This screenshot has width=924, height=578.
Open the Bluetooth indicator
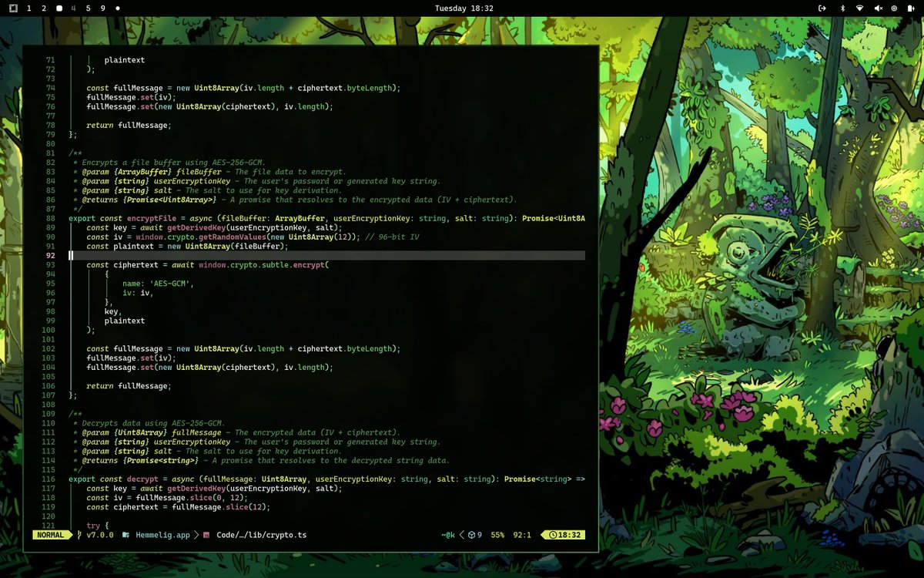click(842, 8)
